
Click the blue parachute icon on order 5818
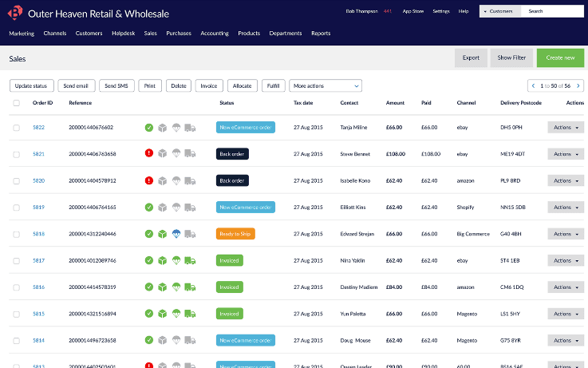176,234
